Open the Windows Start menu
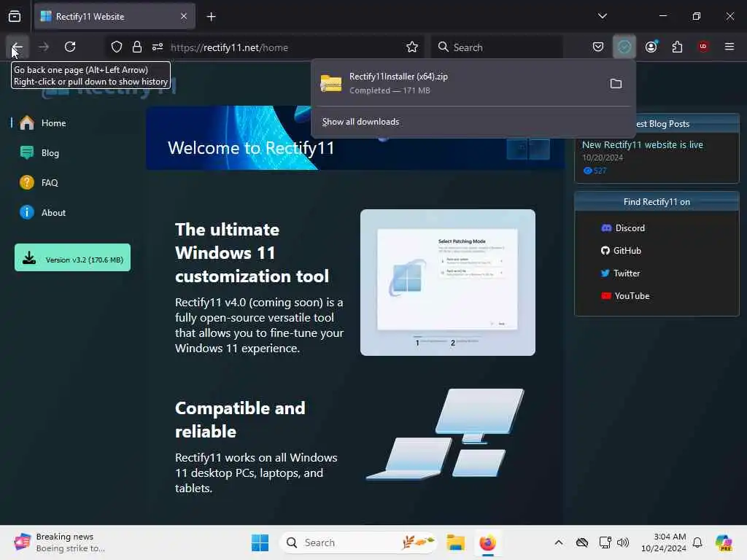Screen dimensions: 747x560 [x=260, y=542]
